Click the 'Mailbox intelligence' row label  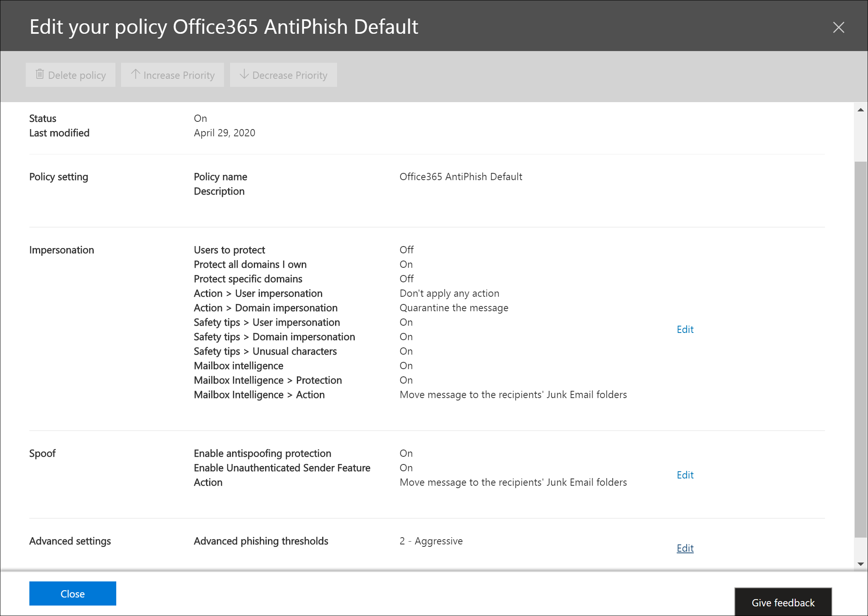(x=239, y=366)
